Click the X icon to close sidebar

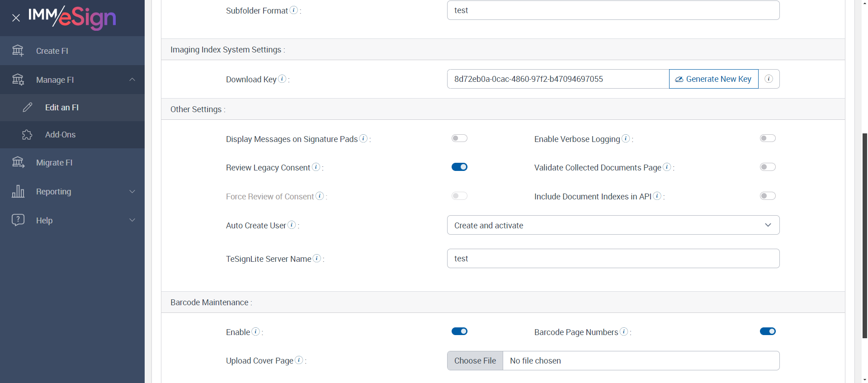[16, 18]
